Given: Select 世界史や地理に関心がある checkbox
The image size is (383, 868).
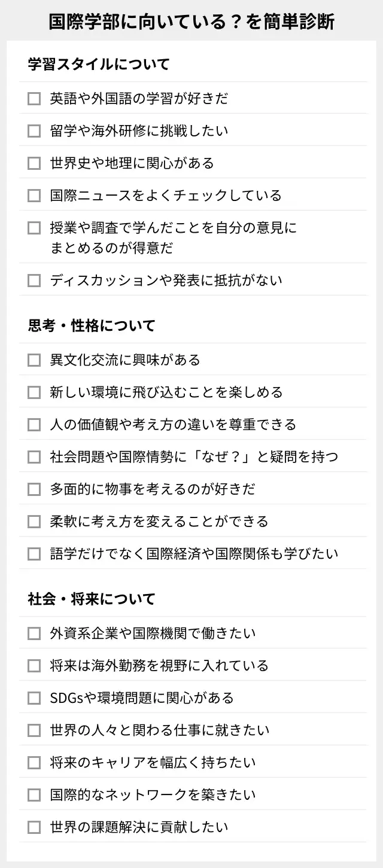Looking at the screenshot, I should click(x=34, y=163).
